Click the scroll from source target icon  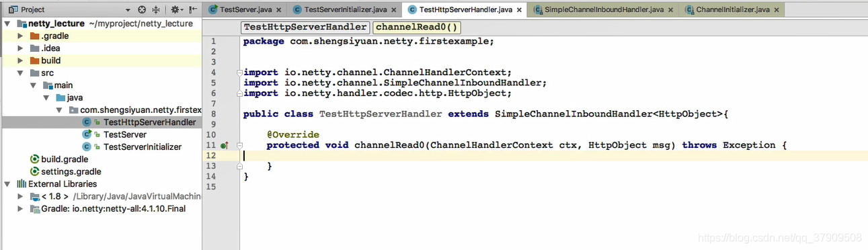[142, 10]
